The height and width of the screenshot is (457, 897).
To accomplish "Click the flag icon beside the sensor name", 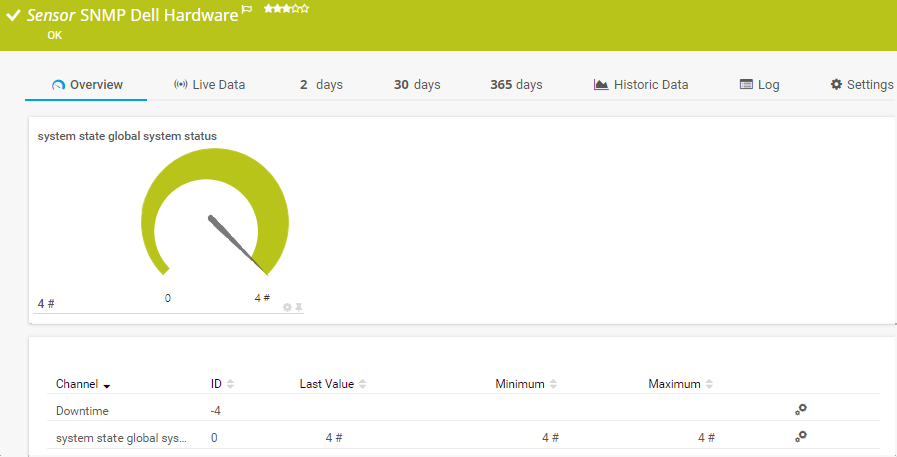I will (247, 10).
